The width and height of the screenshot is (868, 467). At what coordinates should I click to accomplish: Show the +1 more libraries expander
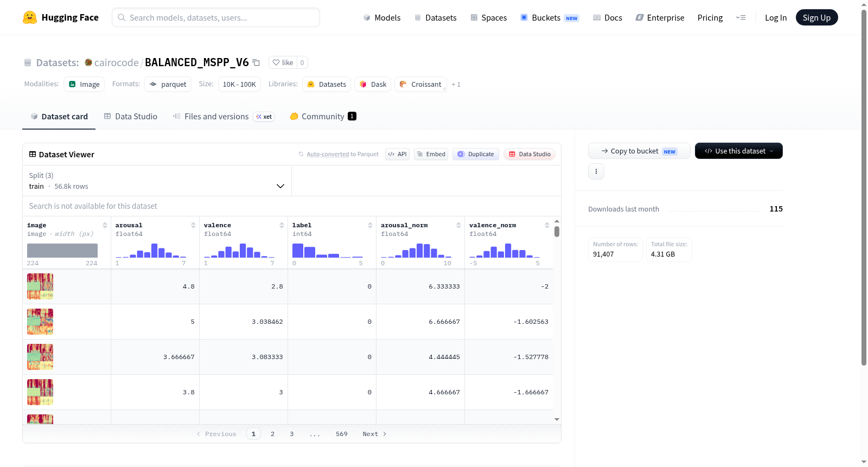click(x=456, y=85)
